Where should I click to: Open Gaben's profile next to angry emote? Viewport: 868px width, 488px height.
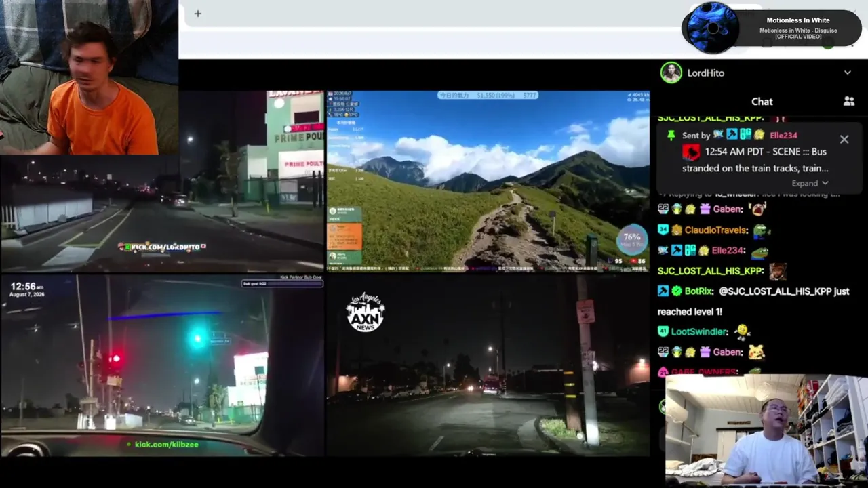point(728,209)
